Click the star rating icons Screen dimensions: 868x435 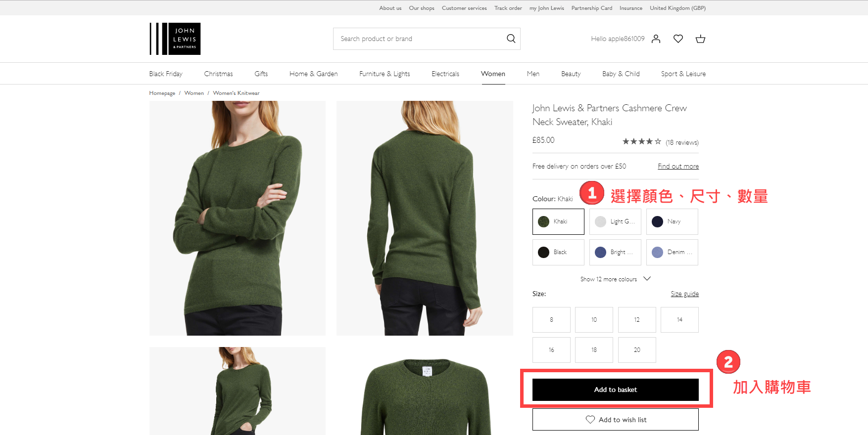point(641,141)
